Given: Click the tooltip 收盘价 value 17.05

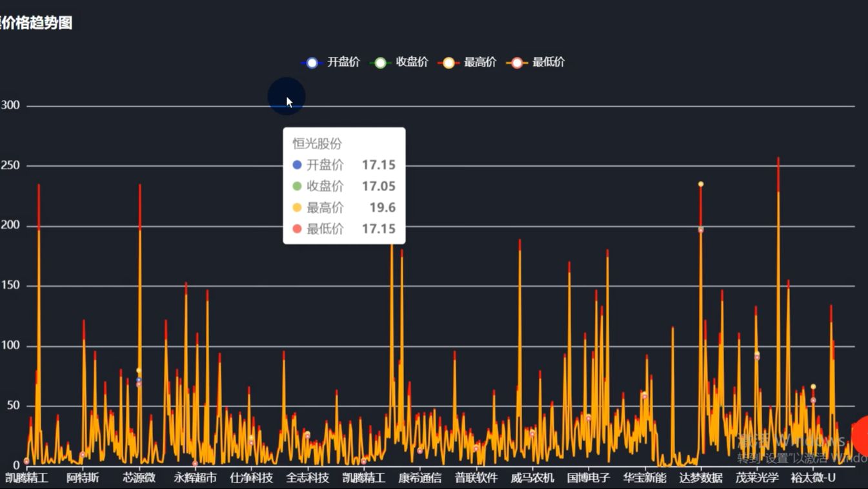Looking at the screenshot, I should pyautogui.click(x=378, y=187).
